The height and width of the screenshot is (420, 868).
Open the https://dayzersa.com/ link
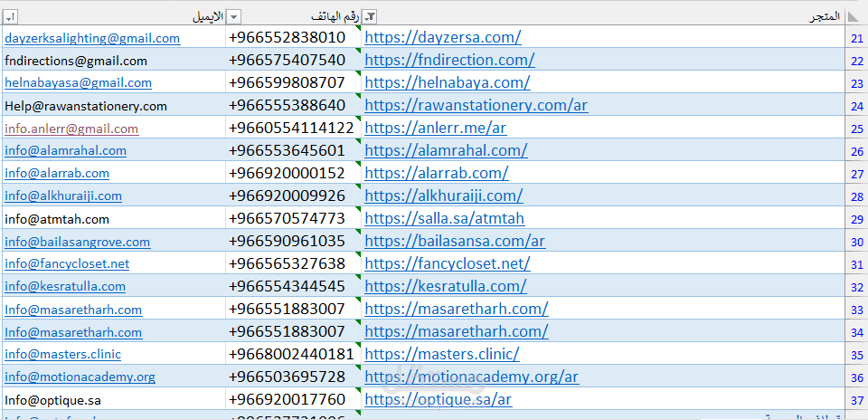tap(443, 38)
